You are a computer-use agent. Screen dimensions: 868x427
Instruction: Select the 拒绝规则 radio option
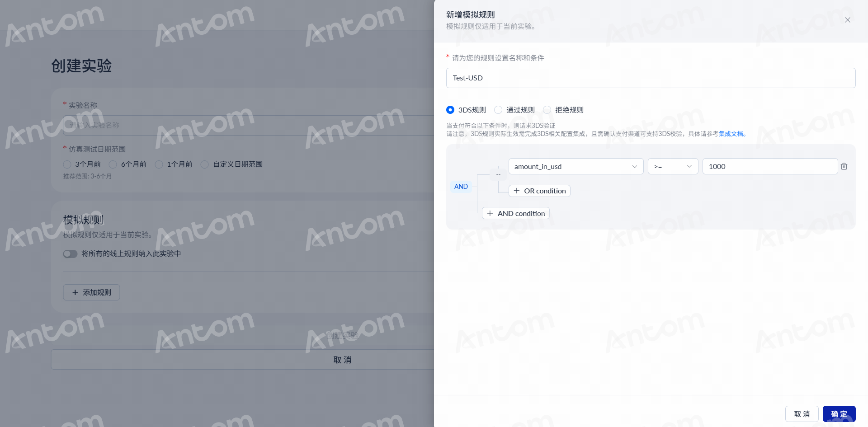(547, 110)
